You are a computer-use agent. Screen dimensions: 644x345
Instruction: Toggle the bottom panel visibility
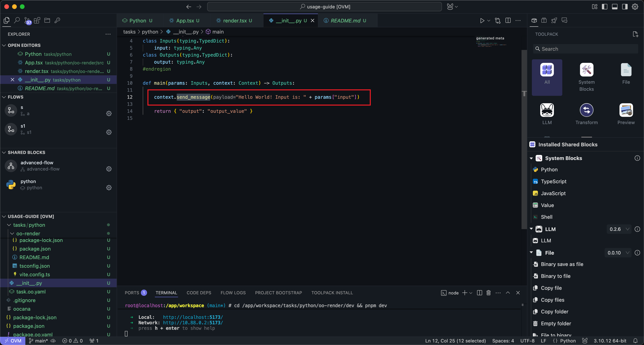pyautogui.click(x=615, y=7)
